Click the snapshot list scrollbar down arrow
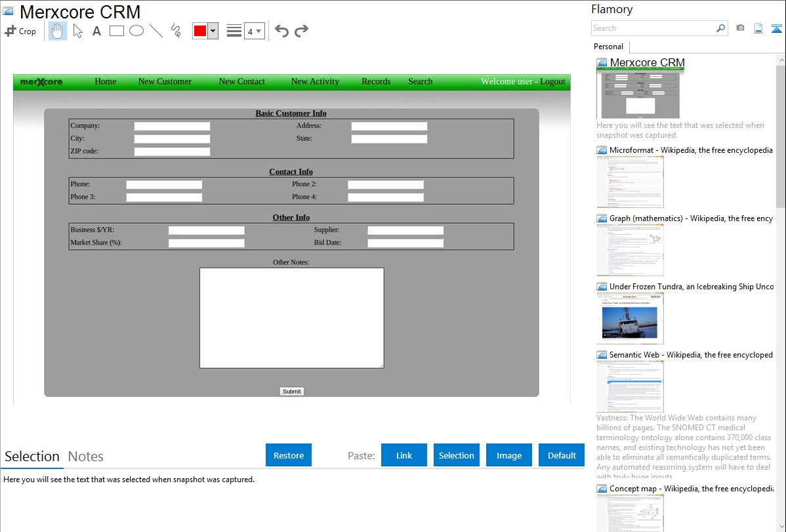This screenshot has height=532, width=786. point(781,527)
